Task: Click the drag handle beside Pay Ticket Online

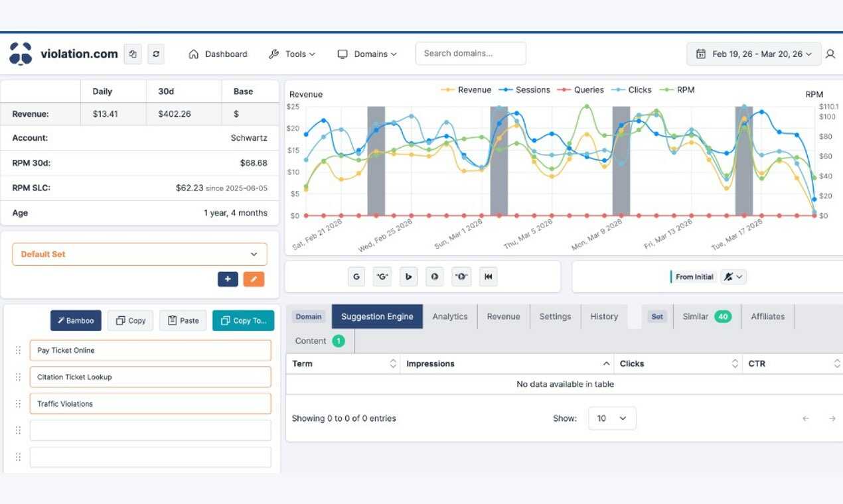Action: coord(18,350)
